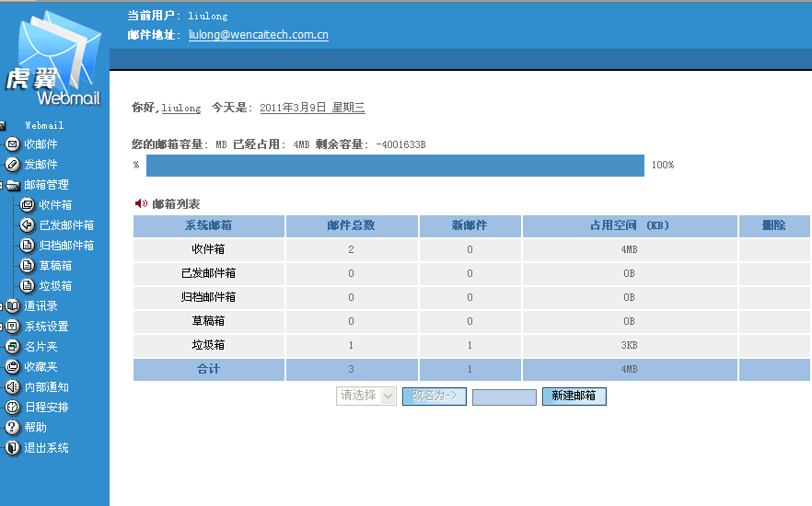This screenshot has width=812, height=506.
Task: Click the 收藏夹 favorites icon
Action: [13, 367]
